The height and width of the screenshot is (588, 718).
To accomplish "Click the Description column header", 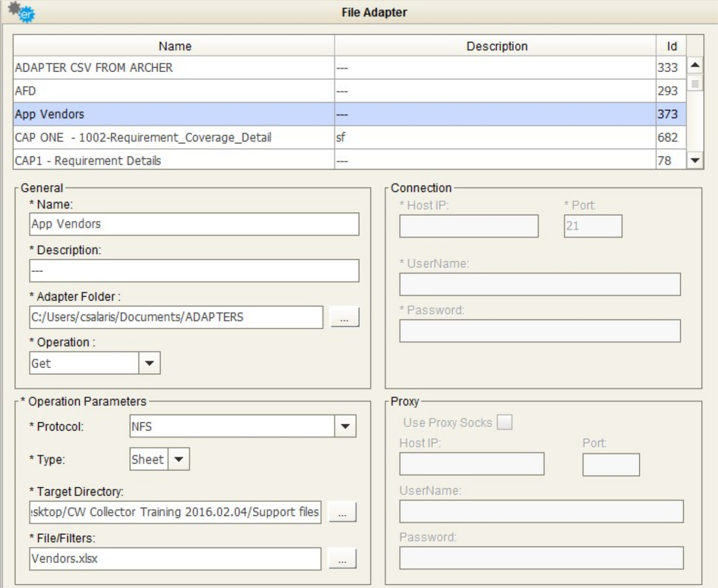I will (x=496, y=46).
